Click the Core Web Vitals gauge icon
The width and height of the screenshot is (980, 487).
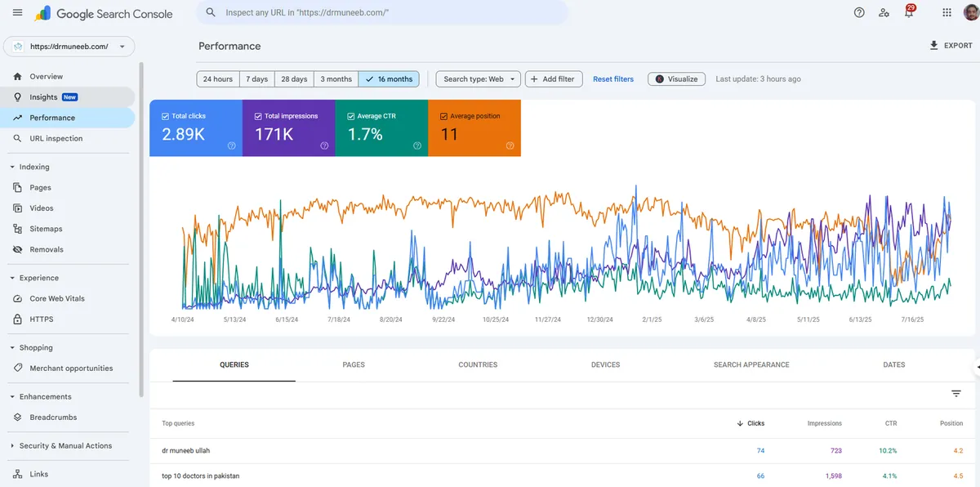[x=17, y=298]
